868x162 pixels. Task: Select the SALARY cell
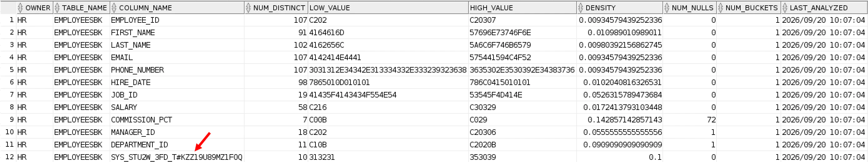tap(177, 107)
